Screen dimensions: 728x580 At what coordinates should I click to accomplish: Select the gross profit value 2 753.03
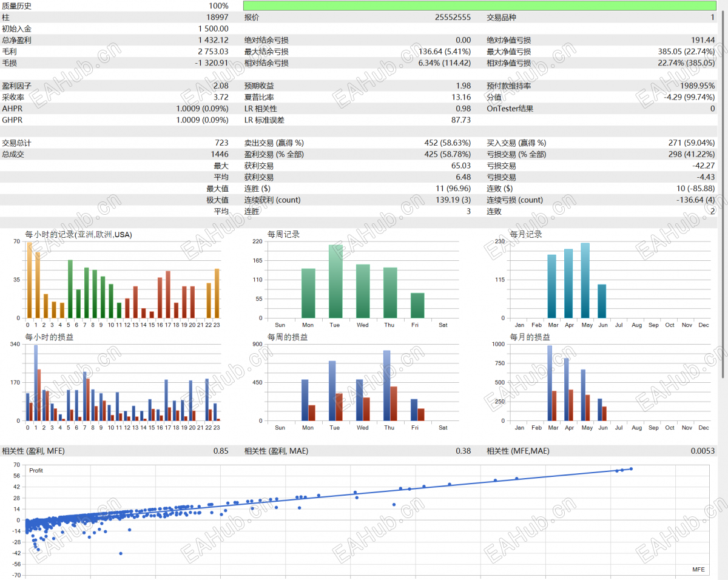pyautogui.click(x=214, y=52)
